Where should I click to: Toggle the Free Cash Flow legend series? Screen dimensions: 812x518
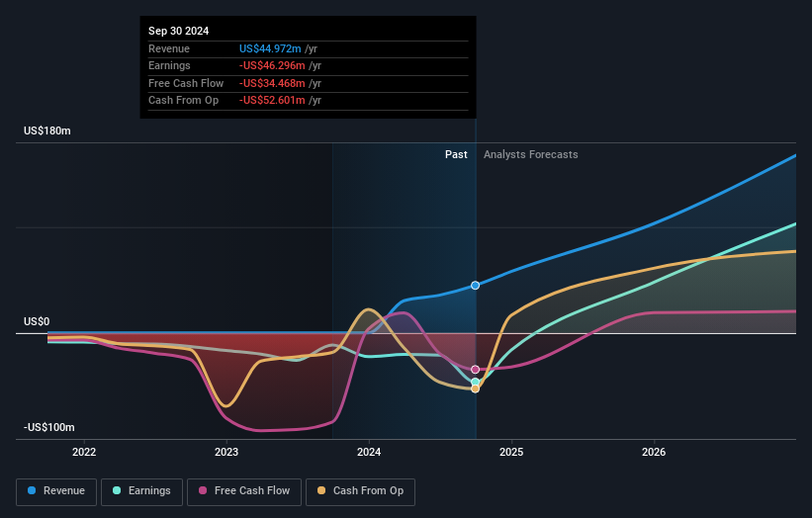pos(244,491)
